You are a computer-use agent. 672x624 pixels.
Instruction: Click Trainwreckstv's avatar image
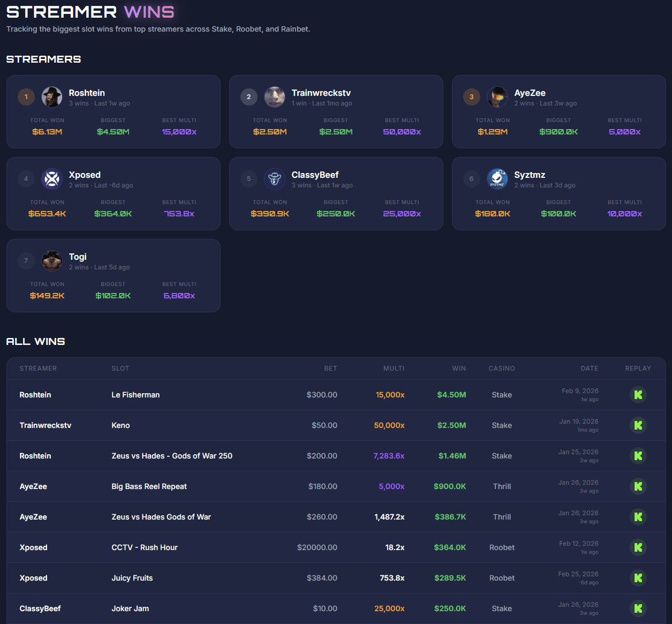point(275,97)
